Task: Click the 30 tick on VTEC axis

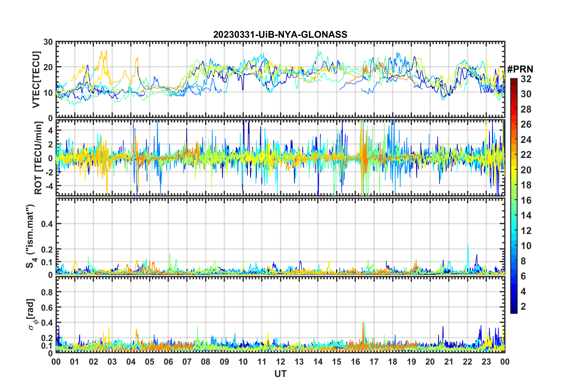Action: [x=48, y=42]
